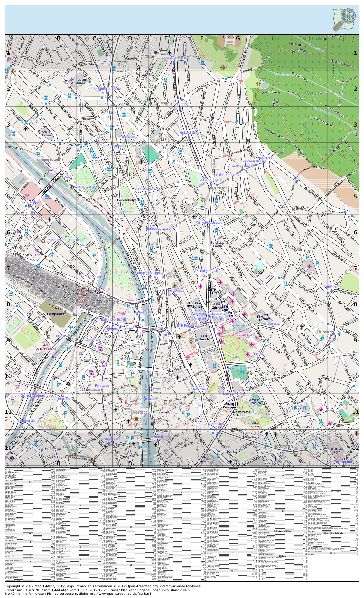Click the small pond in the forest

click(x=264, y=85)
